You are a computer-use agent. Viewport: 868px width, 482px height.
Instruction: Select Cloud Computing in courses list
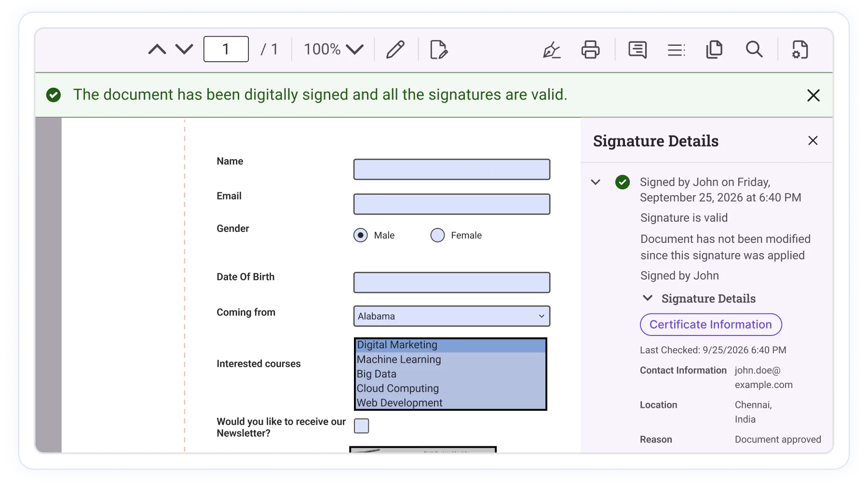point(451,388)
